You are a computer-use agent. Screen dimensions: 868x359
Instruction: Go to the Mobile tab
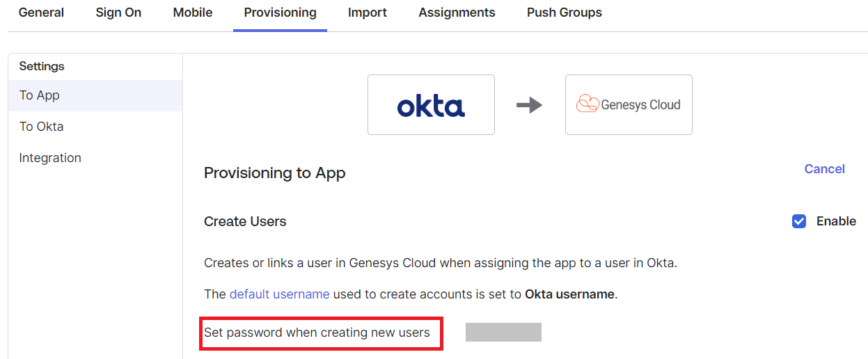193,13
